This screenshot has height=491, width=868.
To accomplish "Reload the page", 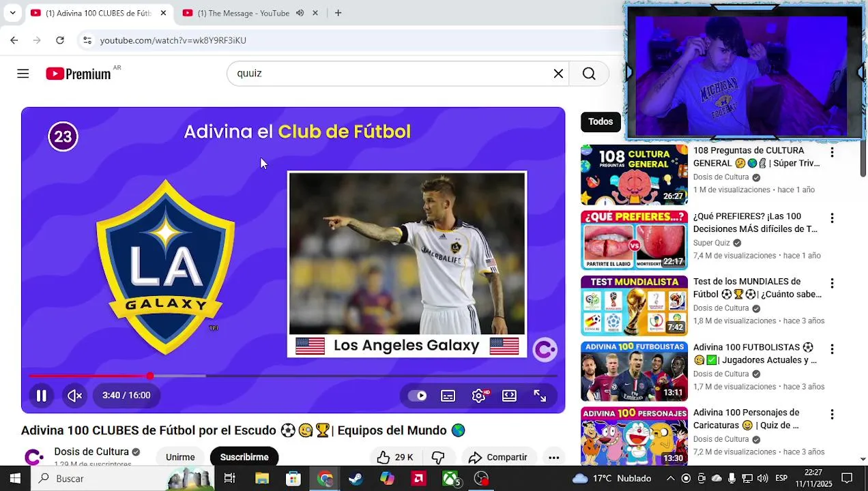I will (x=60, y=40).
